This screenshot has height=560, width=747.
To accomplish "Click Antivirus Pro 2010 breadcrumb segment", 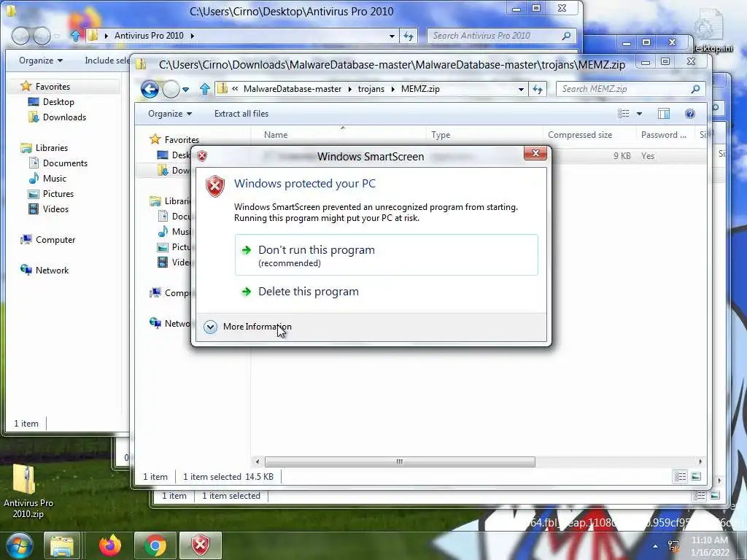I will 149,36.
